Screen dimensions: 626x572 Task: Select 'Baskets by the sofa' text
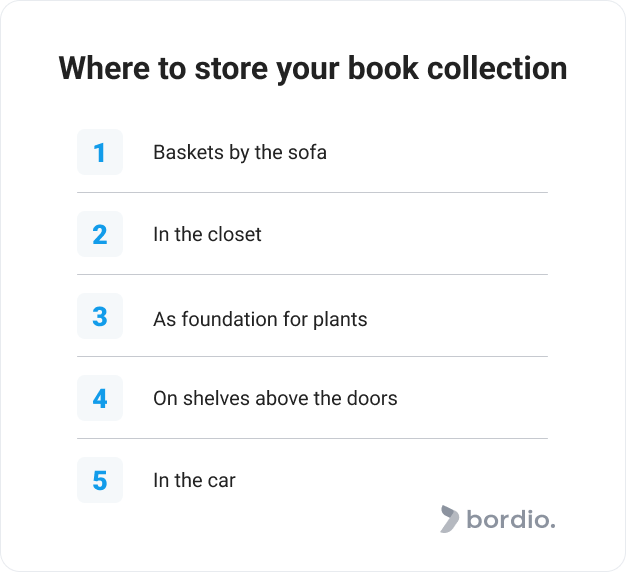[240, 152]
